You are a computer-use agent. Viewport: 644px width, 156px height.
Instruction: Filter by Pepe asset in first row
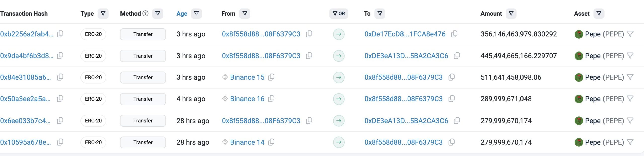[x=630, y=34]
